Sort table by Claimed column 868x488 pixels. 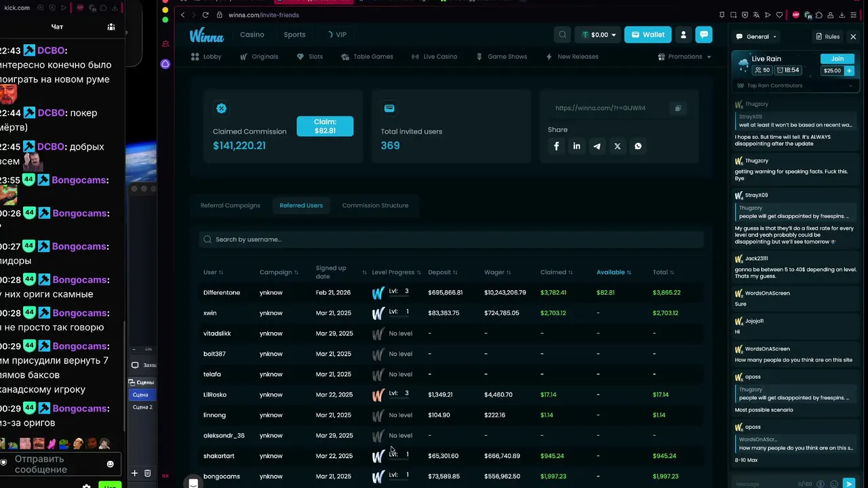coord(556,272)
